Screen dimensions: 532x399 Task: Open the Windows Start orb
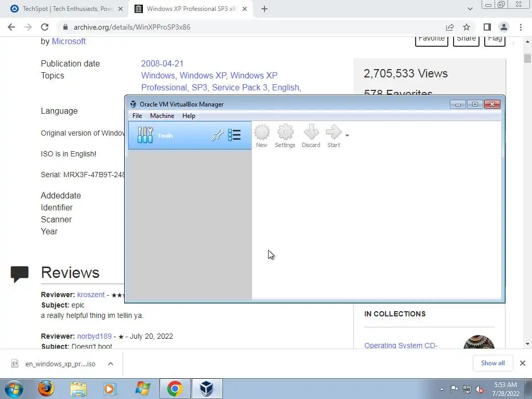(x=14, y=389)
